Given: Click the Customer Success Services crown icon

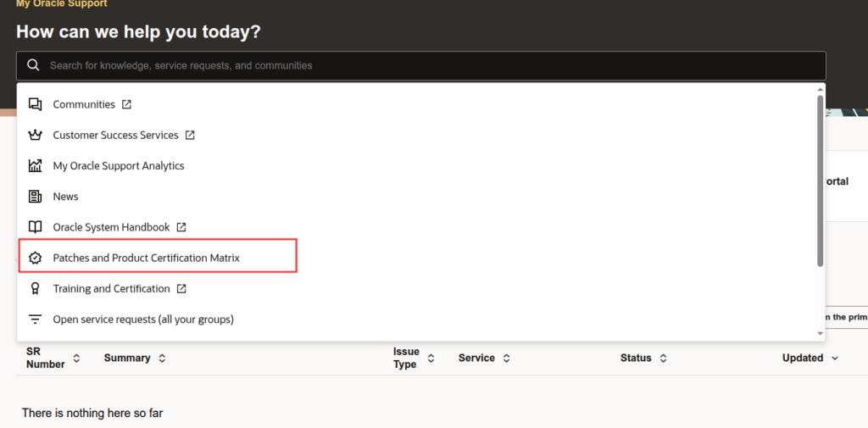Looking at the screenshot, I should pos(35,135).
